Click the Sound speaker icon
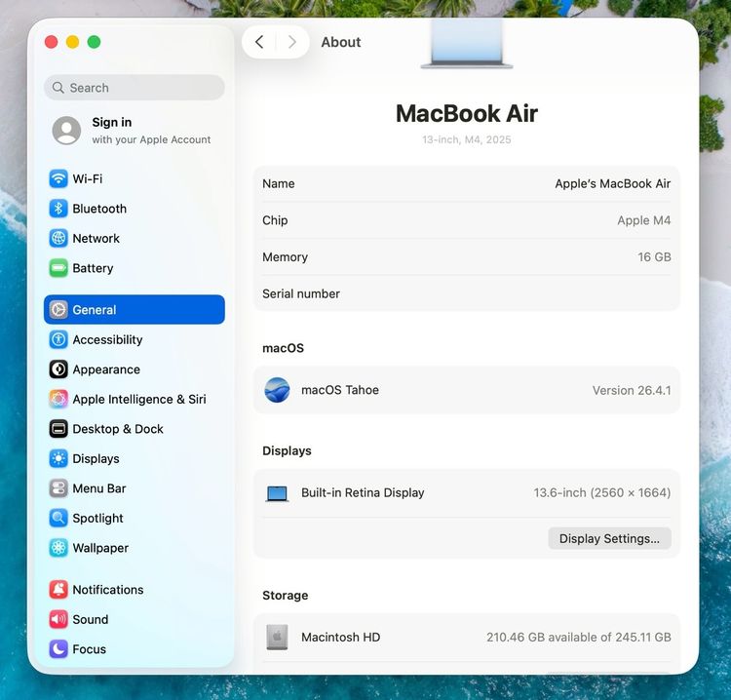The image size is (731, 700). pos(58,620)
